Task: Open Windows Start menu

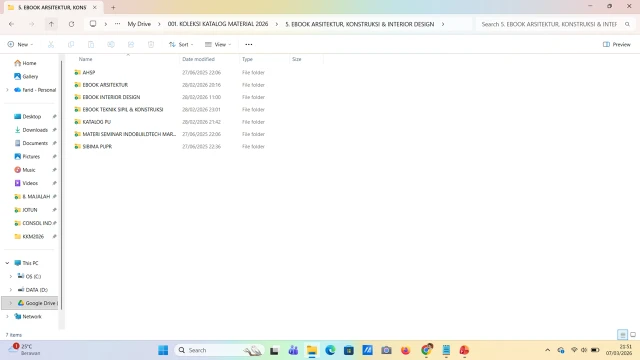Action: (163, 350)
